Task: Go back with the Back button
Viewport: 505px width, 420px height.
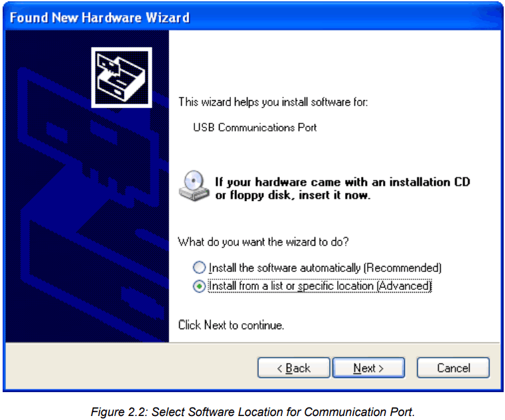Action: (294, 368)
